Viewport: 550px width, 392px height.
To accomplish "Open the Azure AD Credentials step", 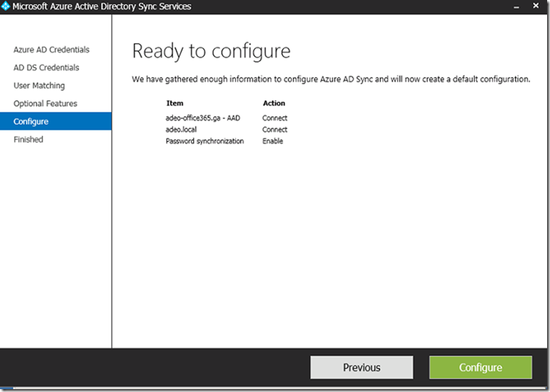I will tap(51, 50).
